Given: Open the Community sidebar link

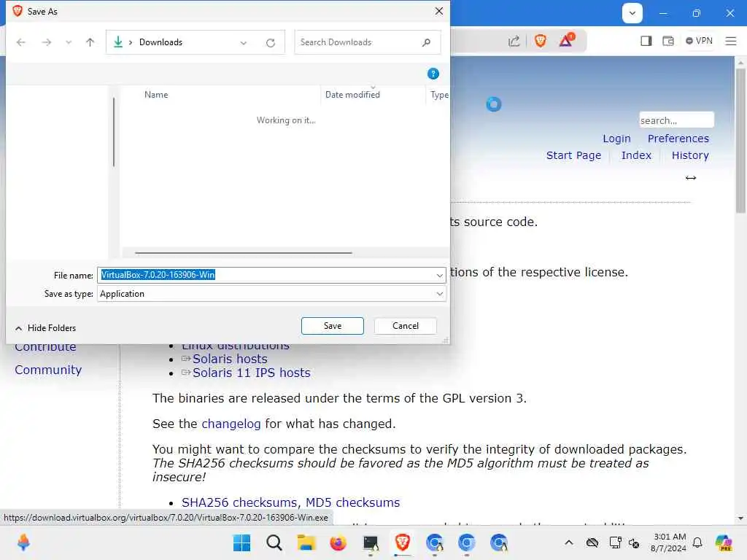Looking at the screenshot, I should tap(48, 370).
